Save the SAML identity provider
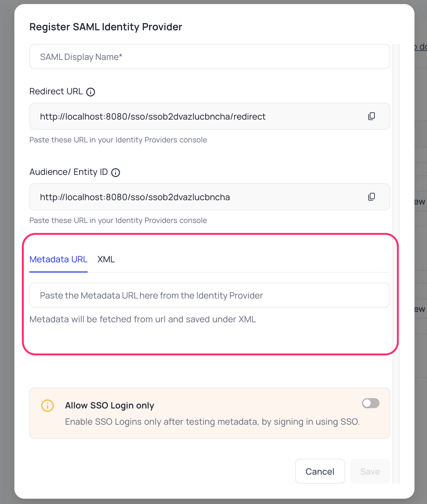 (369, 471)
